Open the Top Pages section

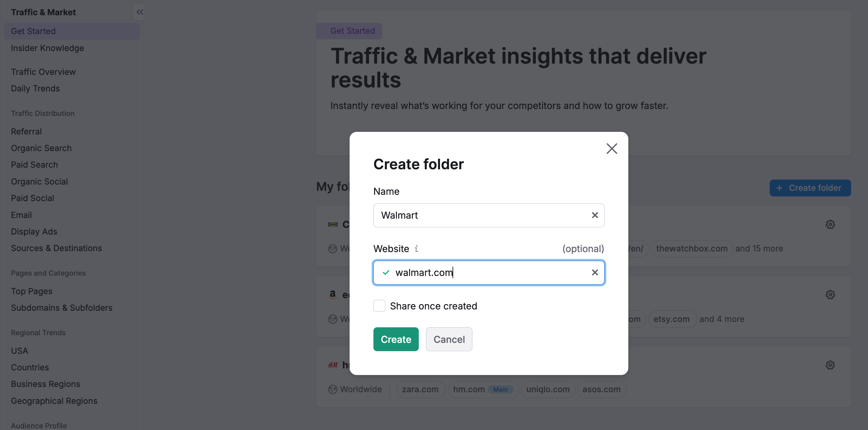click(x=31, y=291)
